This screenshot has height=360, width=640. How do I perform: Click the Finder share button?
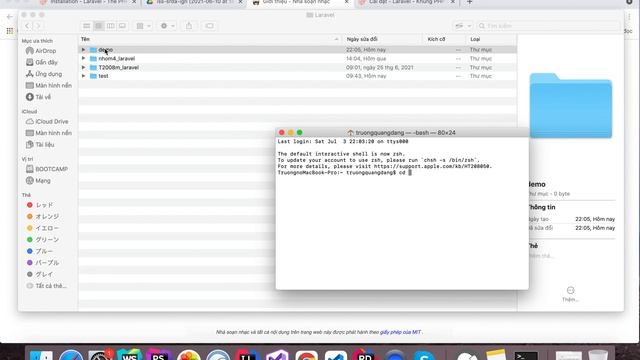point(189,26)
